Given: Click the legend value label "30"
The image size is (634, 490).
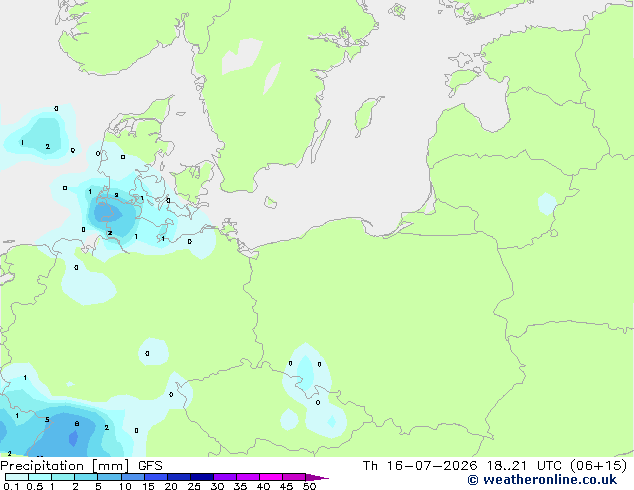Looking at the screenshot, I should pos(217,486).
